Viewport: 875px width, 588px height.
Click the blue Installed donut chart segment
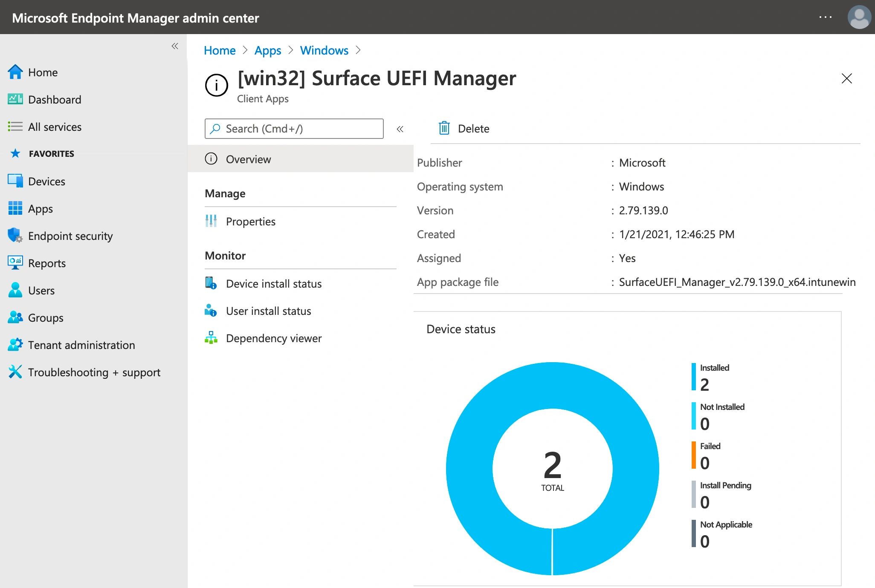(x=469, y=469)
